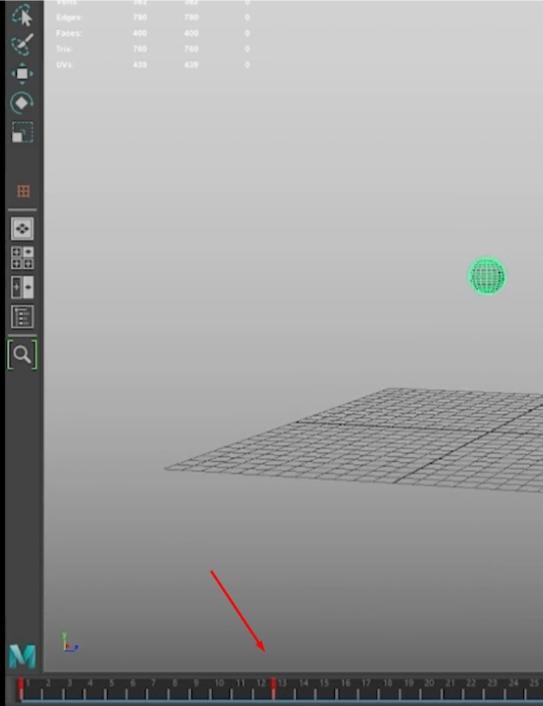Open the search magnifier tool
Image resolution: width=543 pixels, height=706 pixels.
22,355
